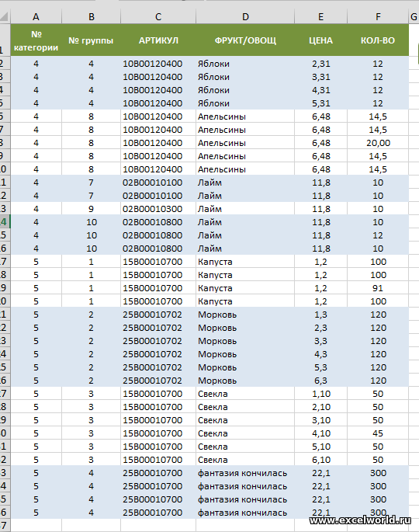
Task: Select the № группы header cell
Action: (x=91, y=40)
